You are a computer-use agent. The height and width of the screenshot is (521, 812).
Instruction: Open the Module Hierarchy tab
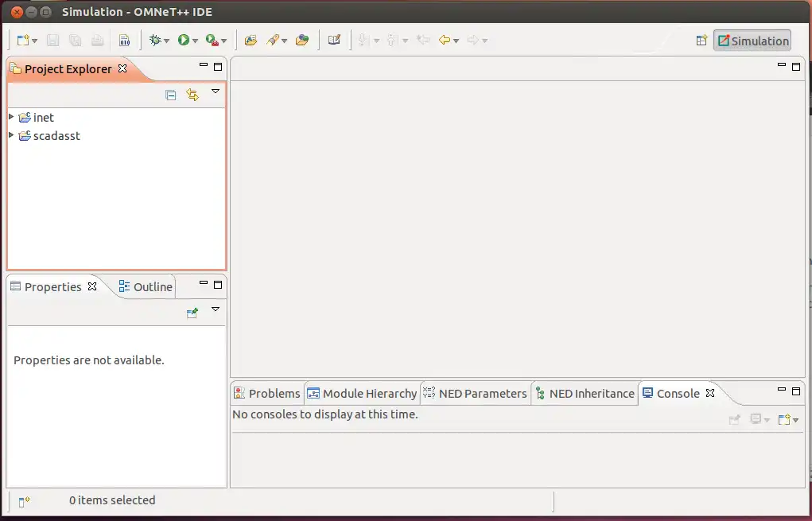click(363, 394)
